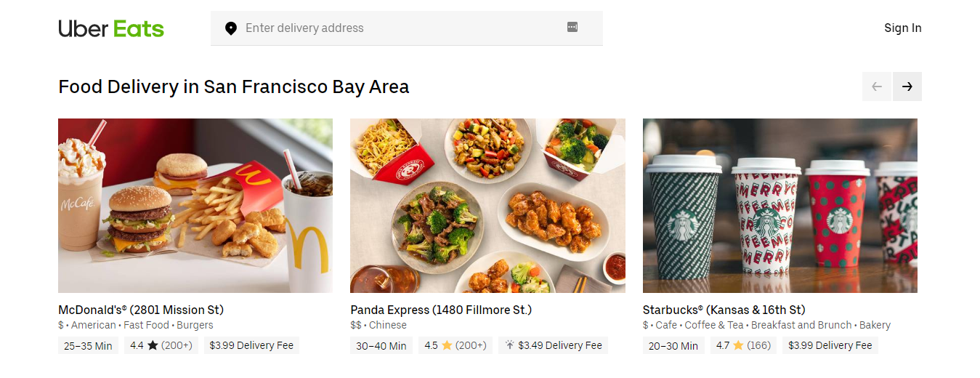
Task: Click the location pin icon
Action: click(231, 28)
